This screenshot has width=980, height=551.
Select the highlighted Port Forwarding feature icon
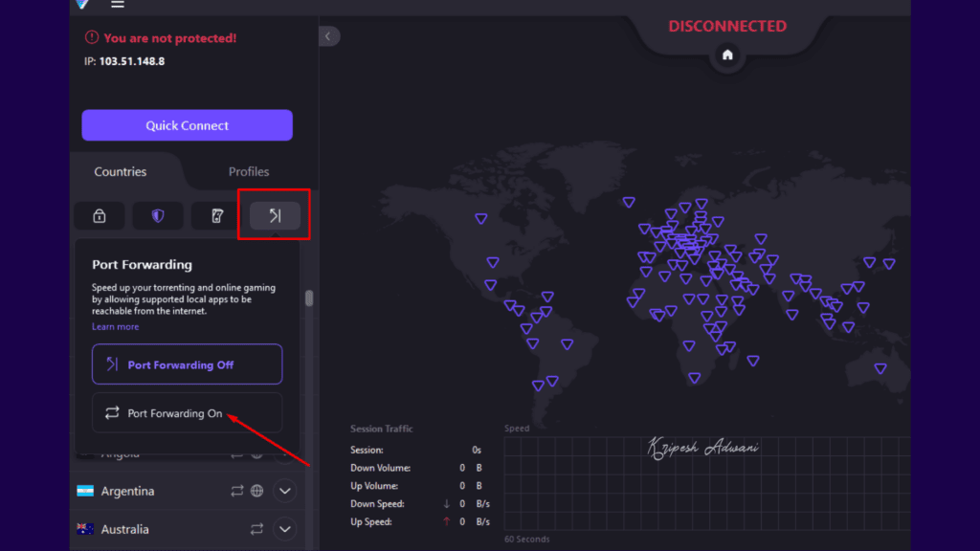pos(274,215)
